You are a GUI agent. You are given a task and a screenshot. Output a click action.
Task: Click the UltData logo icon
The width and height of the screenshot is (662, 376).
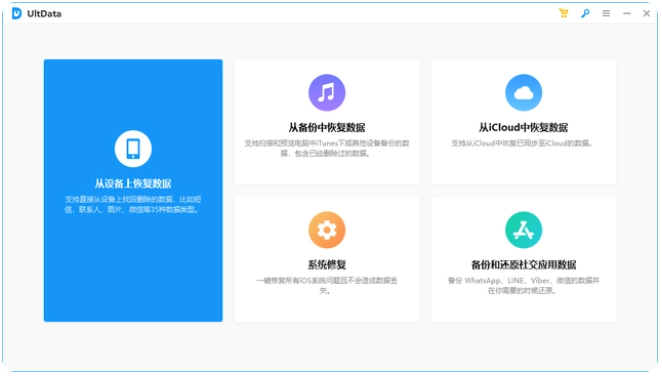[x=16, y=14]
